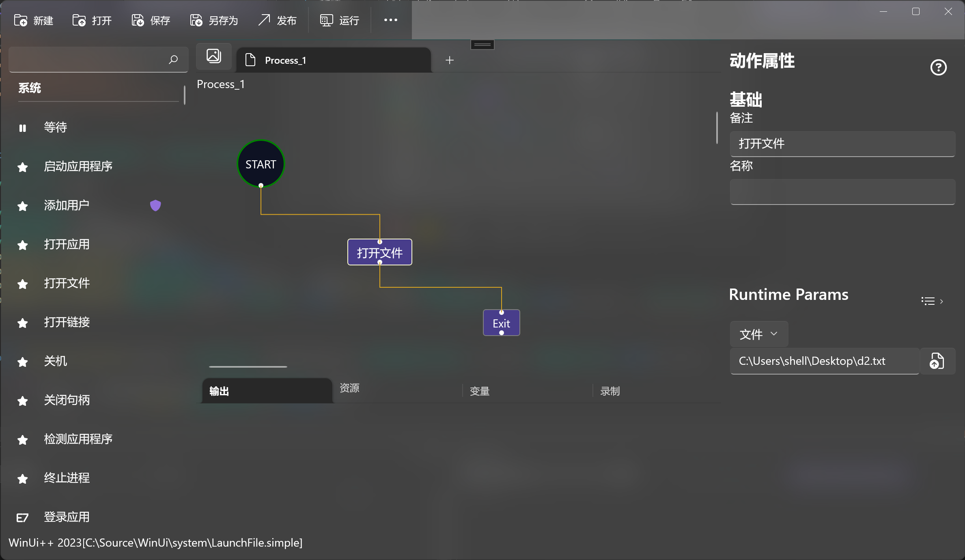Add a new process with the + button

coord(449,60)
